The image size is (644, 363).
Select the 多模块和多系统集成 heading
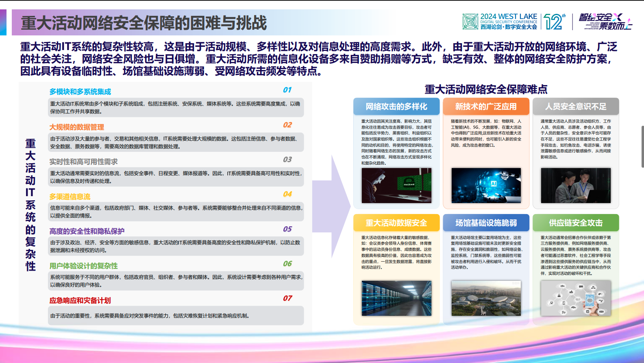tap(80, 92)
